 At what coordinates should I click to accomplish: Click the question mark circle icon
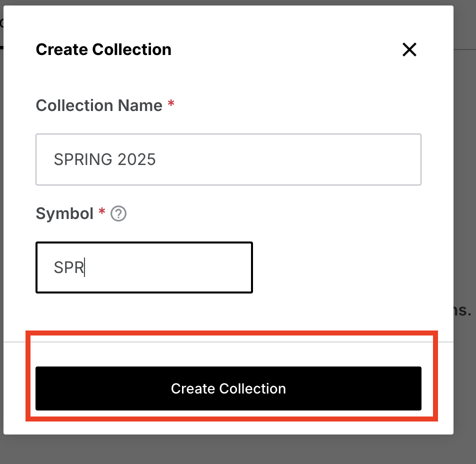pyautogui.click(x=118, y=213)
